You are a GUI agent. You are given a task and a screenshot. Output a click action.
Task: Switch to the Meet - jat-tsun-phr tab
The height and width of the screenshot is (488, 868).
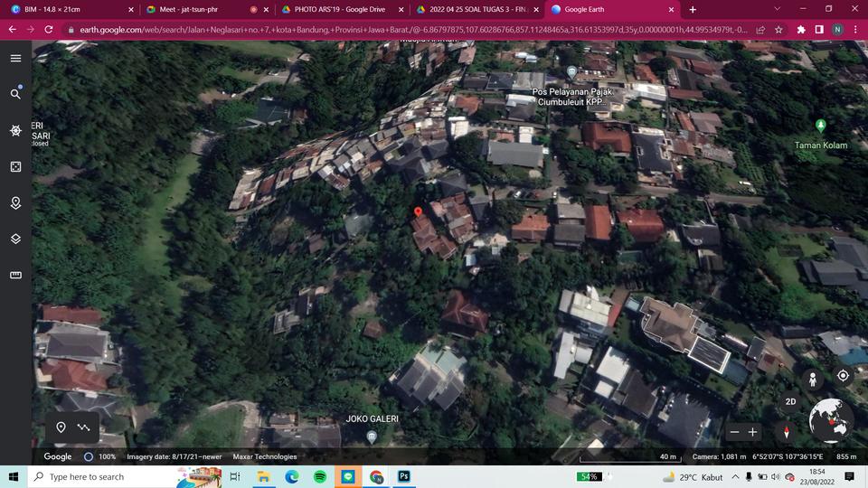(206, 9)
